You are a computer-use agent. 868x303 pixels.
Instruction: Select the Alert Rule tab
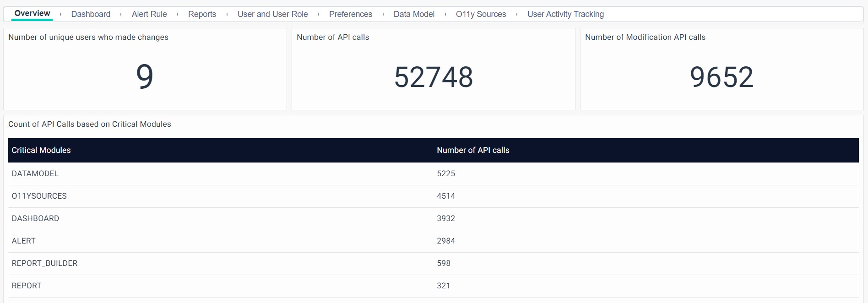[x=149, y=14]
